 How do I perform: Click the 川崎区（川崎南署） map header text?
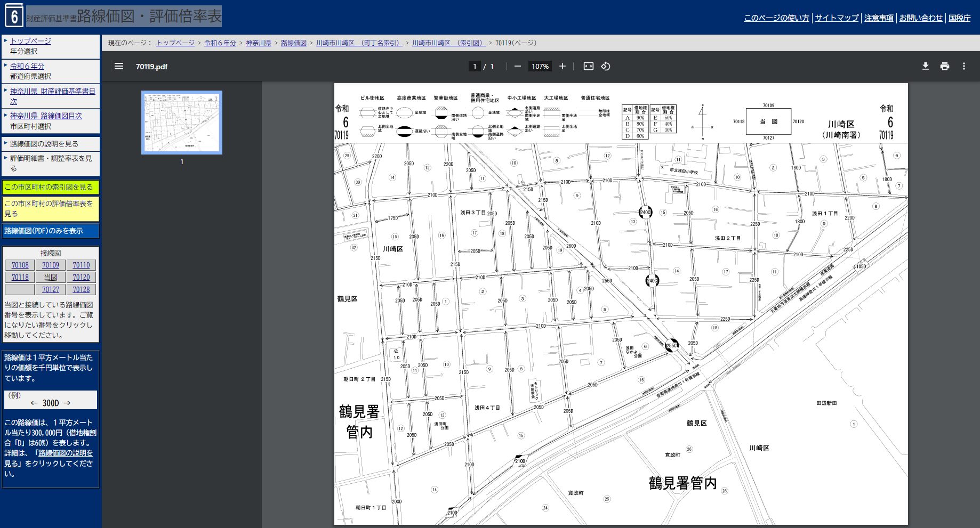[x=841, y=129]
